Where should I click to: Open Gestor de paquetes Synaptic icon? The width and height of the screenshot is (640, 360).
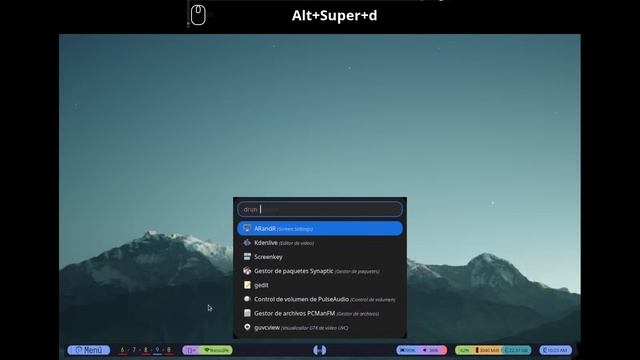click(247, 271)
